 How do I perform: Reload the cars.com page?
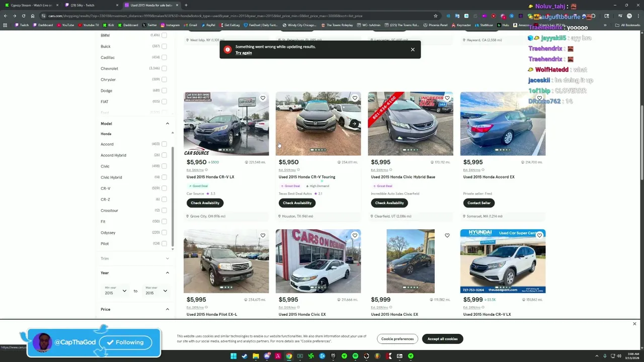tap(23, 16)
